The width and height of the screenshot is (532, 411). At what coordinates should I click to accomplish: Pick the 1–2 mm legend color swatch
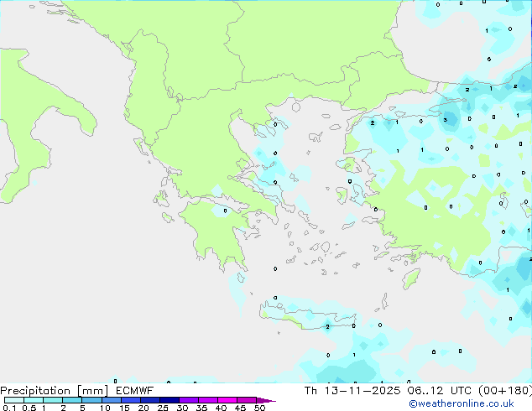point(53,400)
